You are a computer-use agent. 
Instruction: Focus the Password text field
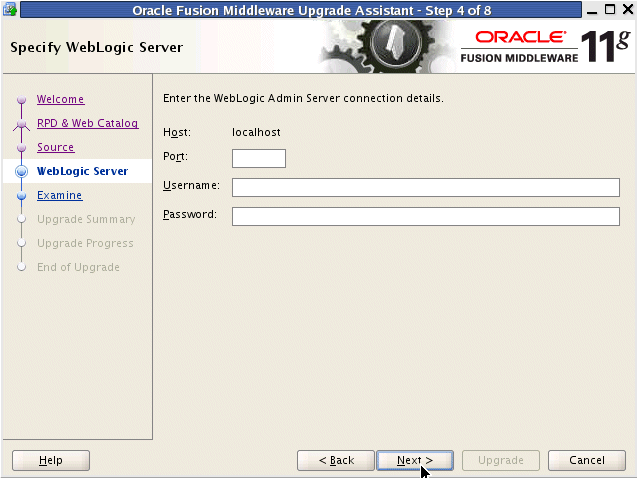pyautogui.click(x=426, y=216)
